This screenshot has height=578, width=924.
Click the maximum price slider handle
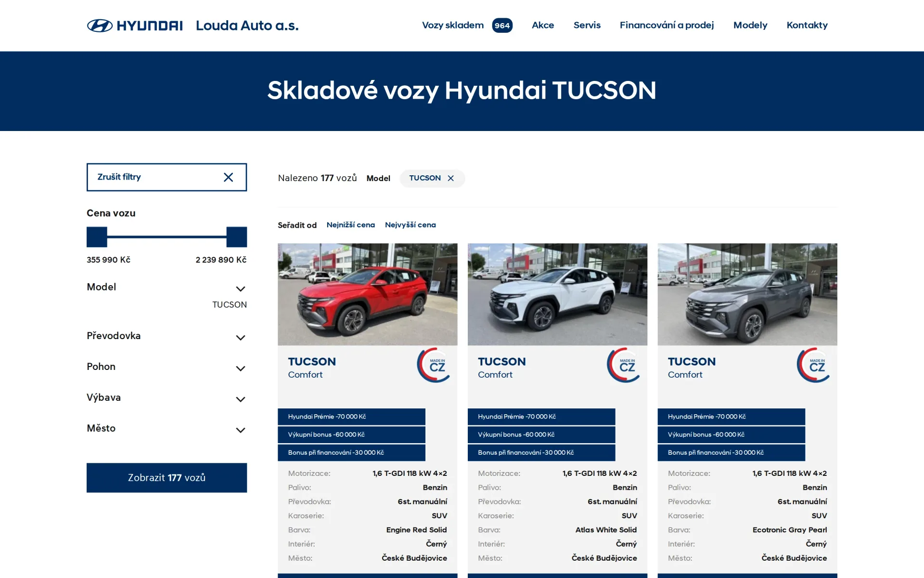[237, 237]
